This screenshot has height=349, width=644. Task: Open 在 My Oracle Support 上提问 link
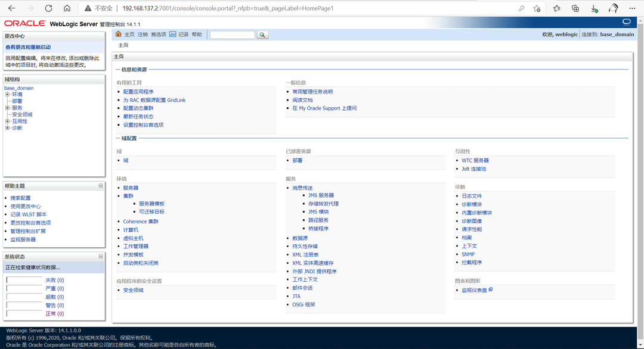(324, 108)
